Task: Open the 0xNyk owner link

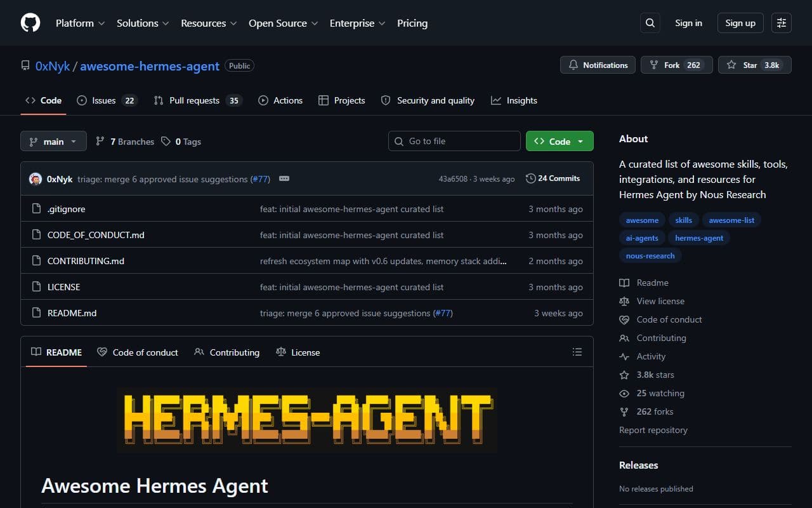Action: click(x=53, y=66)
